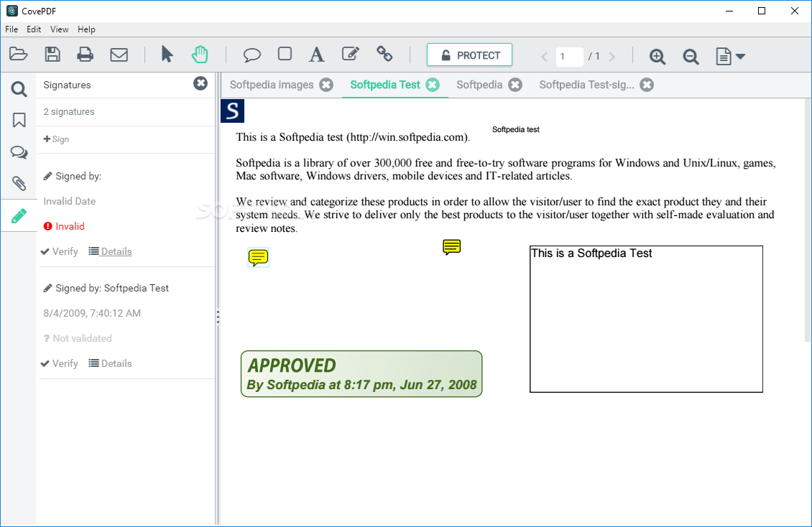Zoom out with the magnifier minus icon

(691, 56)
